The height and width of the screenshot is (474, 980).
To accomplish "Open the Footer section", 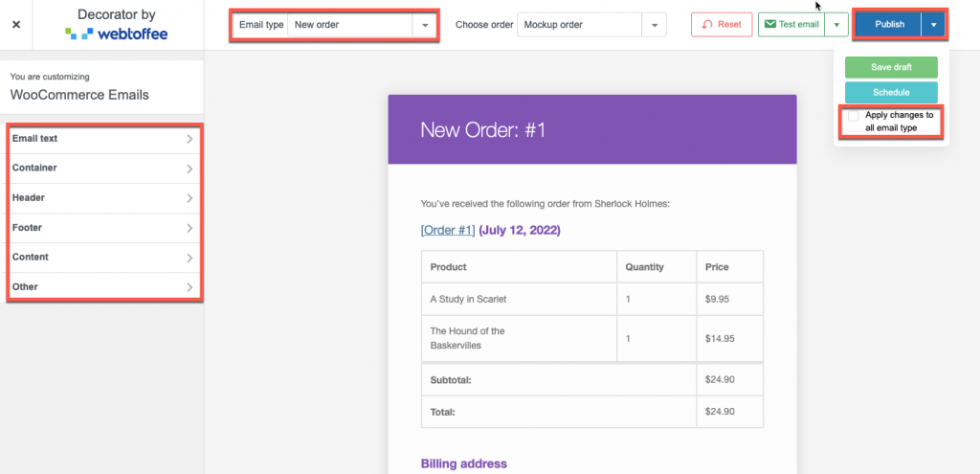I will click(103, 228).
